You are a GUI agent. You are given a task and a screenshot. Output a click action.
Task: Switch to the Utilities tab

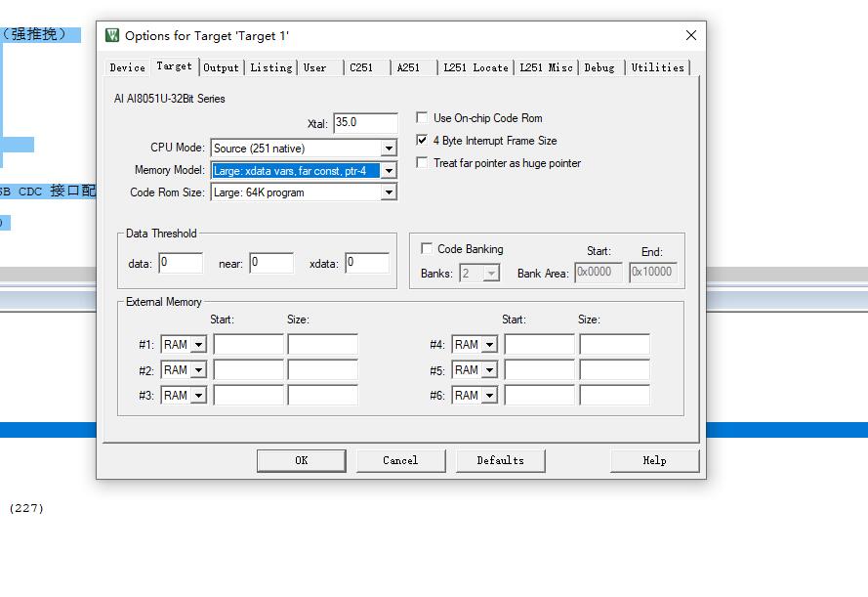pyautogui.click(x=658, y=67)
